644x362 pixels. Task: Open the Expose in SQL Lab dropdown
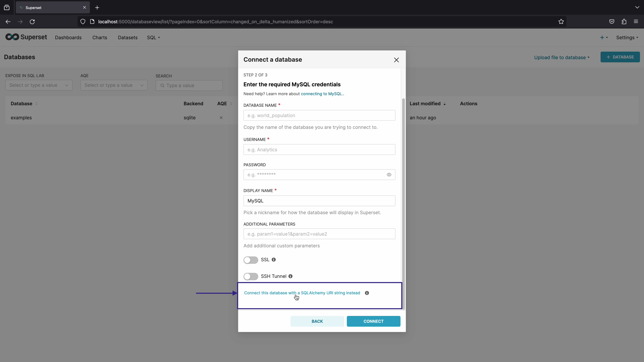(x=39, y=85)
